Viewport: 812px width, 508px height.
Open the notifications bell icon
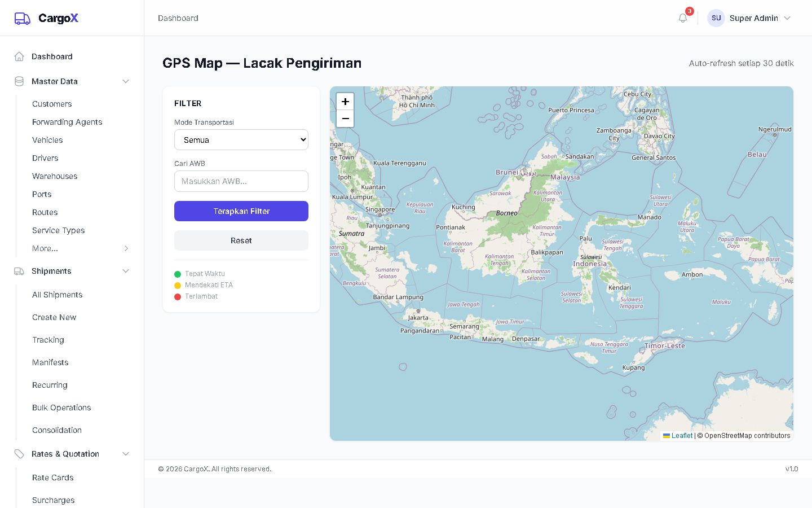click(683, 18)
